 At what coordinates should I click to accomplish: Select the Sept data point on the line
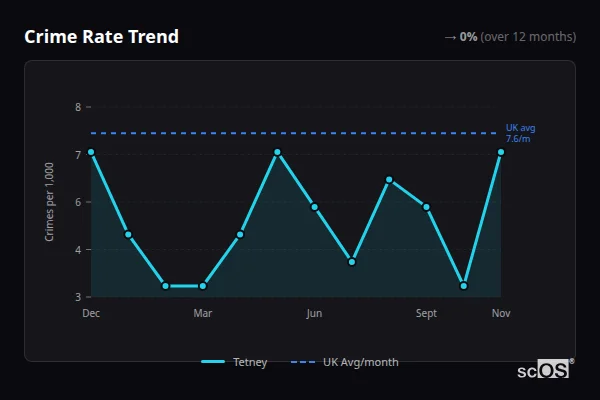pyautogui.click(x=426, y=207)
